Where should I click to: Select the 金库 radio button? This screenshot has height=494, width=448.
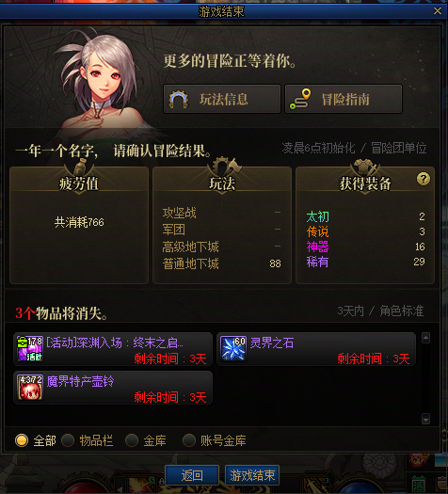[132, 440]
